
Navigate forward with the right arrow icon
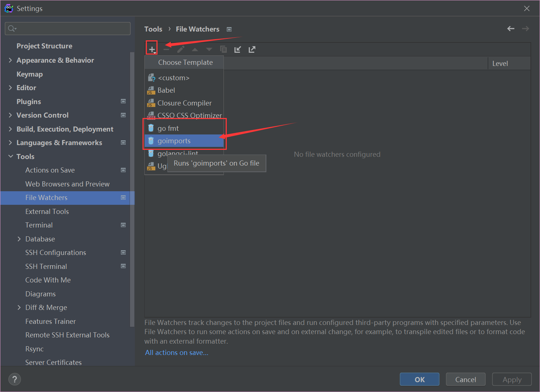525,29
